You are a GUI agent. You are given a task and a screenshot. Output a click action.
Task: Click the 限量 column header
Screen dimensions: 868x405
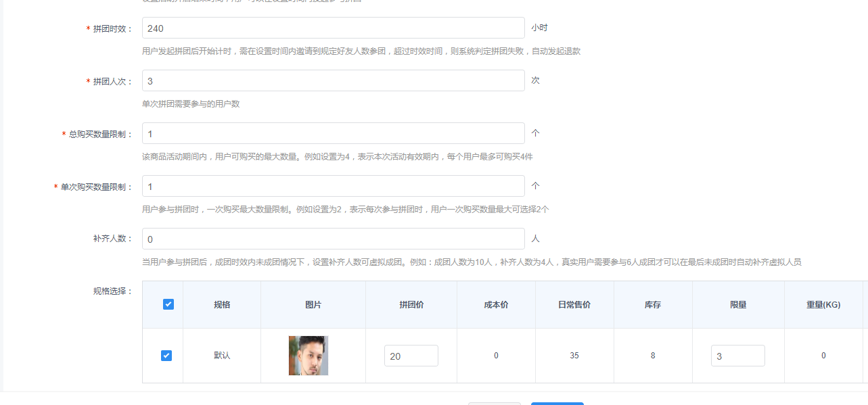[738, 305]
